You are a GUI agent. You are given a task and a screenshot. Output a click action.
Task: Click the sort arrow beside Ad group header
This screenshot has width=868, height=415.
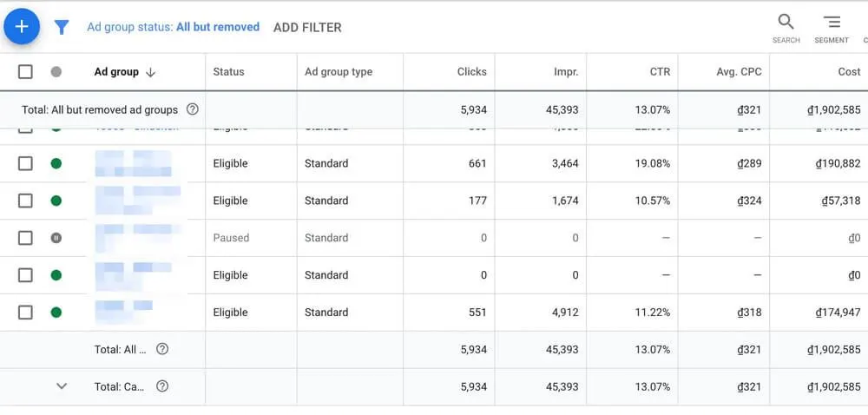[x=150, y=72]
